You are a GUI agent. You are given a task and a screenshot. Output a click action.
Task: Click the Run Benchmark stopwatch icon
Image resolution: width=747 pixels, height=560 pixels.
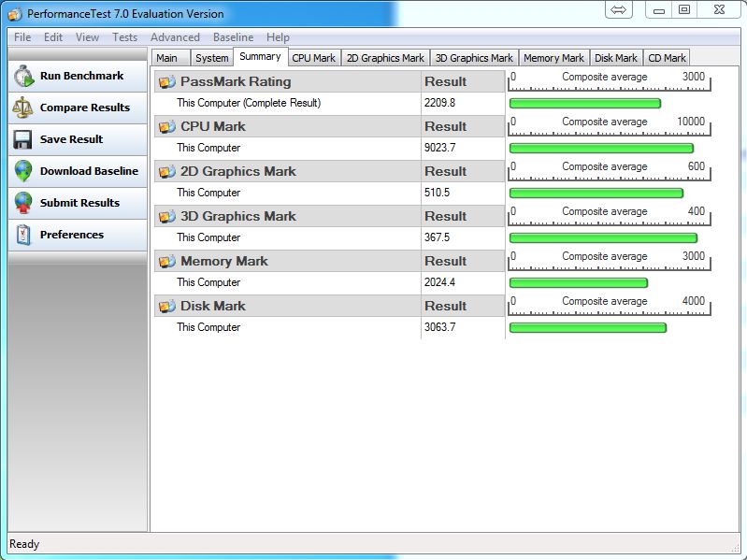(23, 76)
